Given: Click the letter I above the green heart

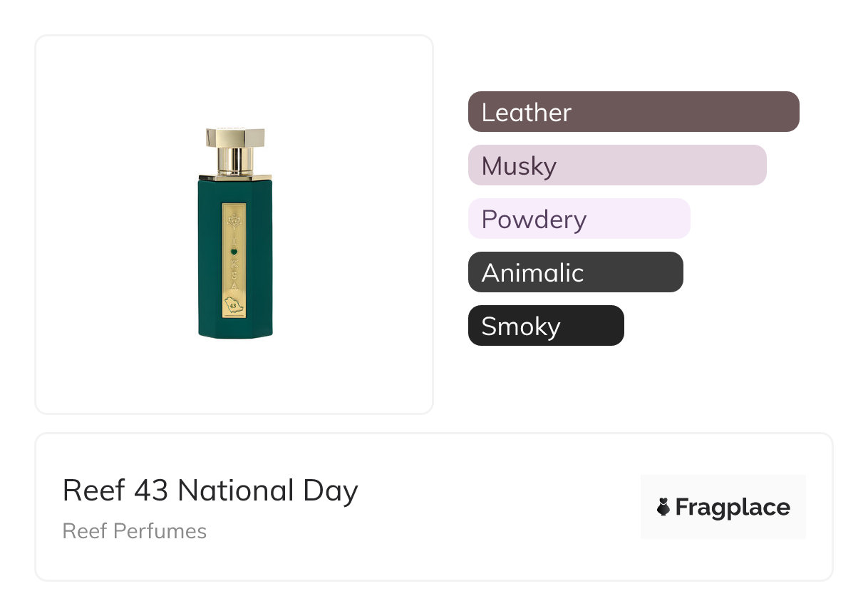Looking at the screenshot, I should coord(234,239).
